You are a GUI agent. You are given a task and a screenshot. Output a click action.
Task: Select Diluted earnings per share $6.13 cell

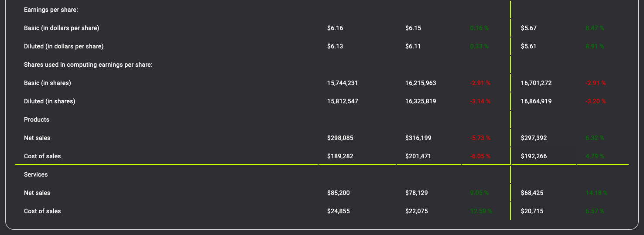(335, 46)
